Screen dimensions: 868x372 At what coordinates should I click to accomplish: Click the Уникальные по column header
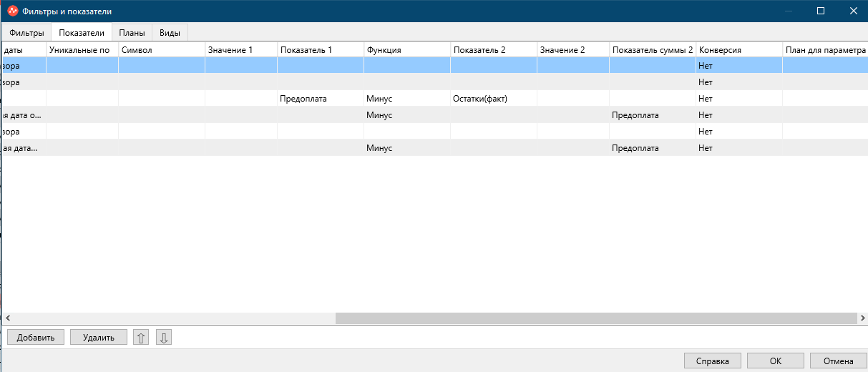tap(82, 50)
